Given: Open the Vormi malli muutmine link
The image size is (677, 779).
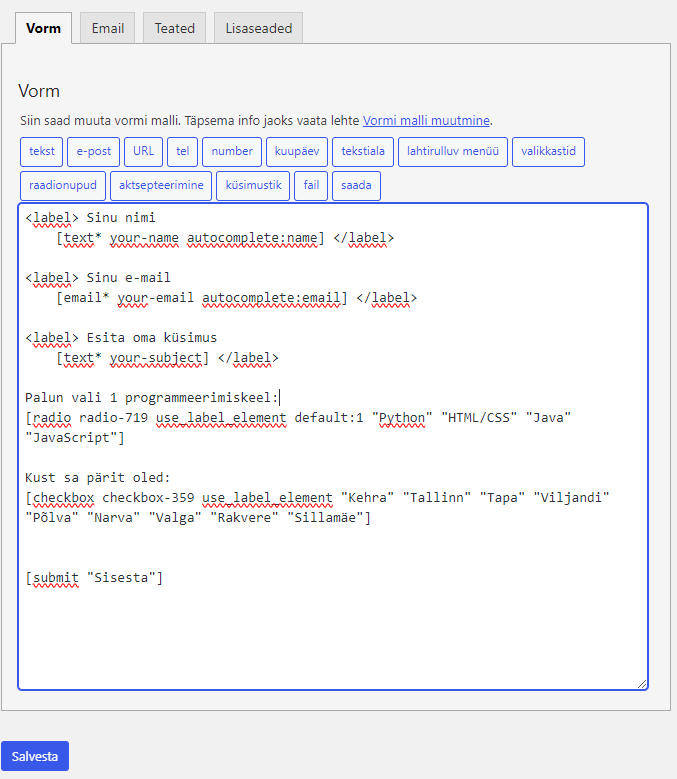Looking at the screenshot, I should point(426,120).
